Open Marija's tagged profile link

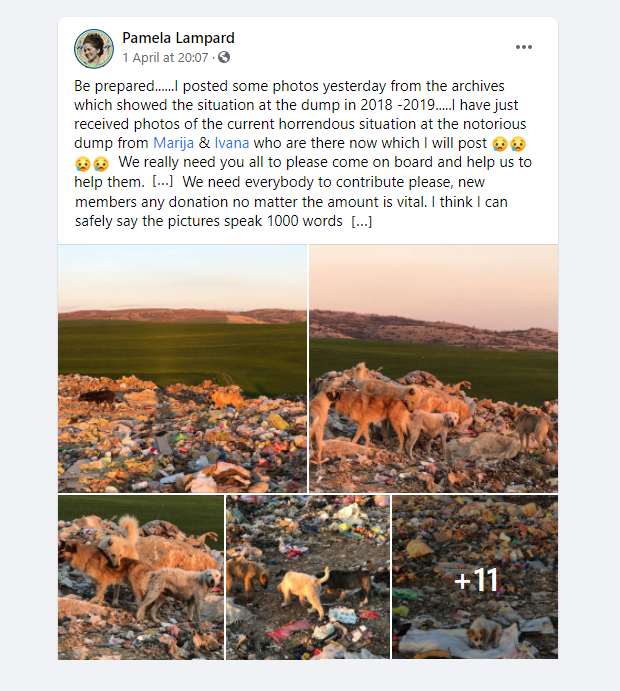[173, 143]
